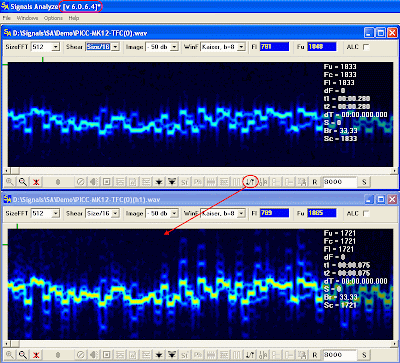Click the zoom-out magnifier in lower toolbar
The height and width of the screenshot is (363, 400).
(x=23, y=355)
